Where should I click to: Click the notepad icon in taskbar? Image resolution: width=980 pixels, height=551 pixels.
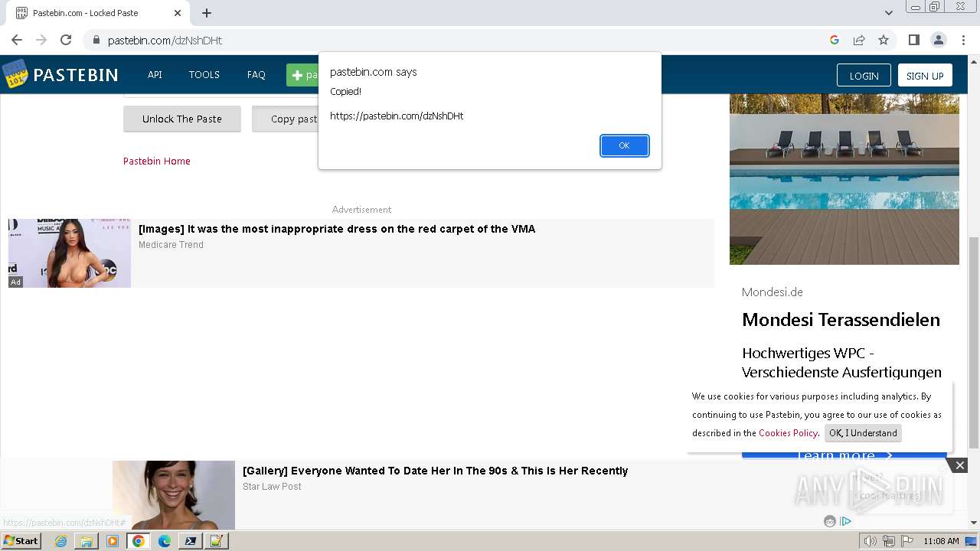click(216, 541)
